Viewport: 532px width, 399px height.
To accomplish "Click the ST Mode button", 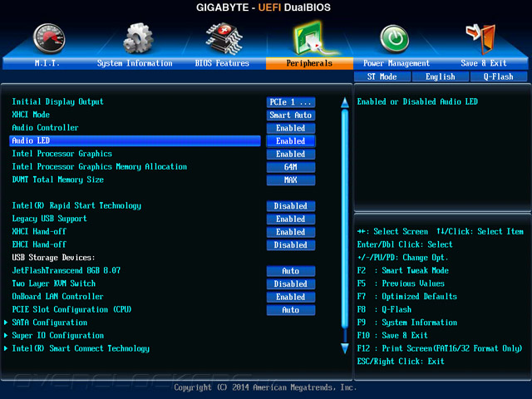I will click(382, 76).
